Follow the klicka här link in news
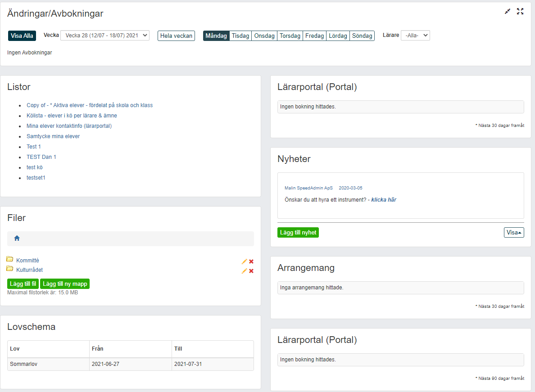This screenshot has width=535, height=392. point(384,200)
